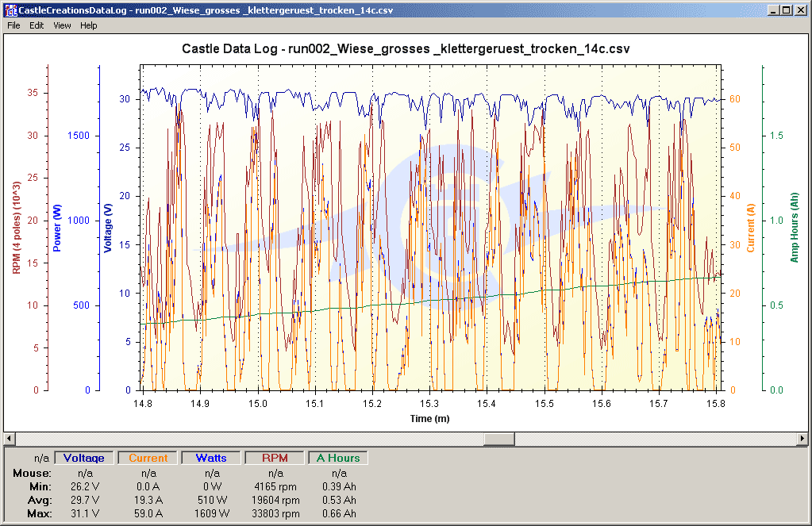Click the 1500 tick on Power axis
Image resolution: width=812 pixels, height=526 pixels.
coord(79,136)
